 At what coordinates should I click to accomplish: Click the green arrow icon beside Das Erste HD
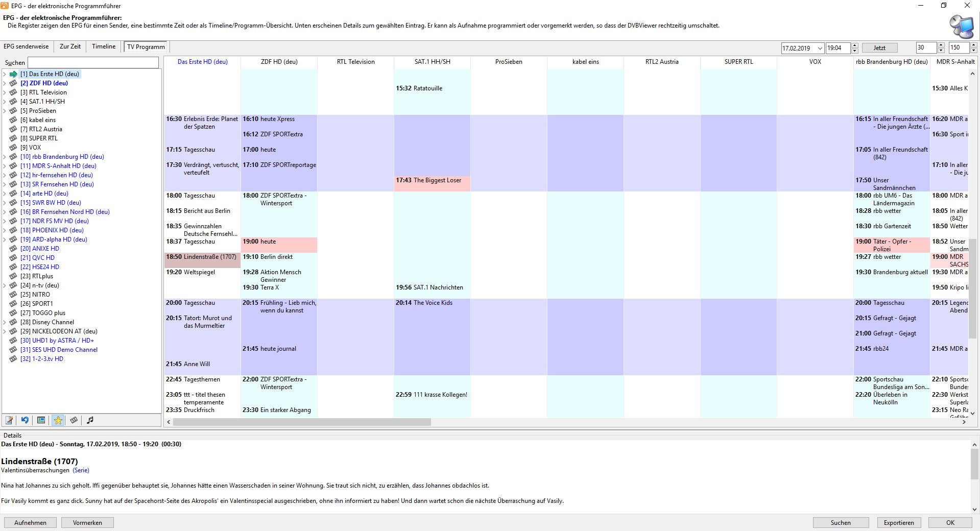(x=13, y=74)
